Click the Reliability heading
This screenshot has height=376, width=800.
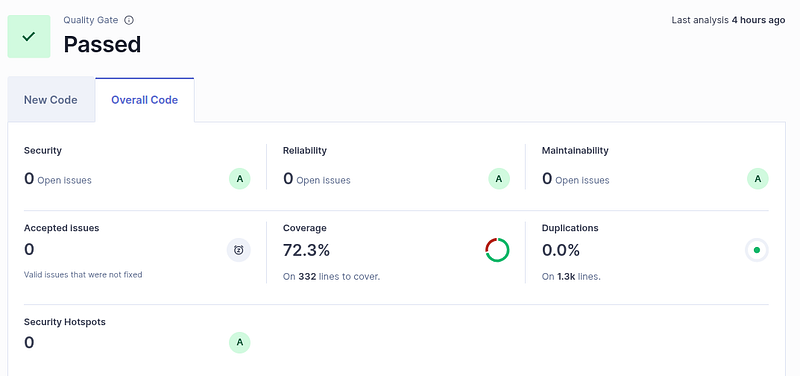(x=305, y=151)
